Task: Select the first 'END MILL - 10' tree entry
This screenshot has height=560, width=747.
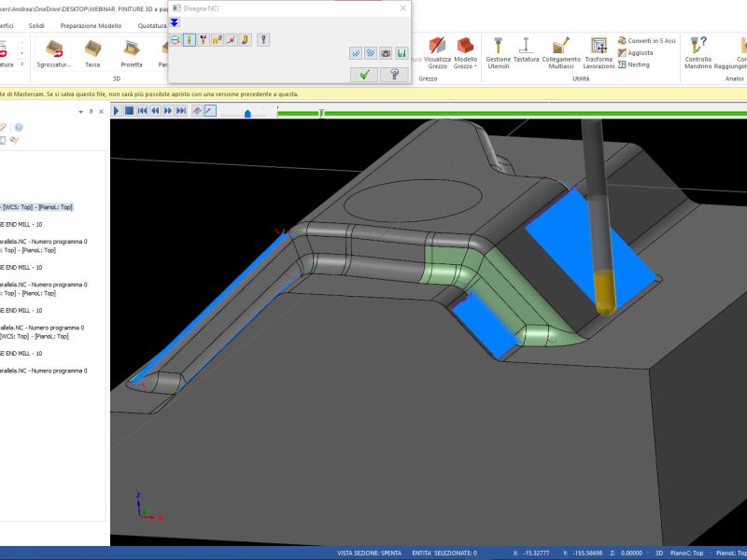Action: coord(21,224)
